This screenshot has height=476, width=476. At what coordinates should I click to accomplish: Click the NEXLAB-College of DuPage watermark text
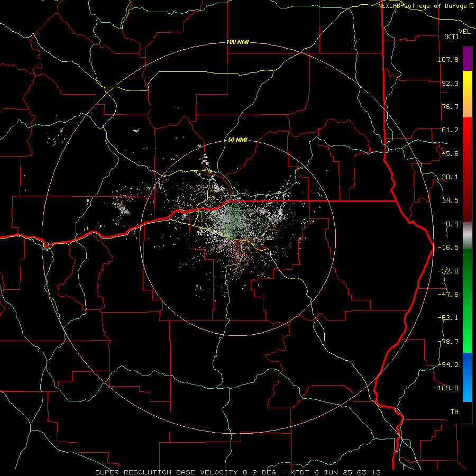tap(426, 6)
